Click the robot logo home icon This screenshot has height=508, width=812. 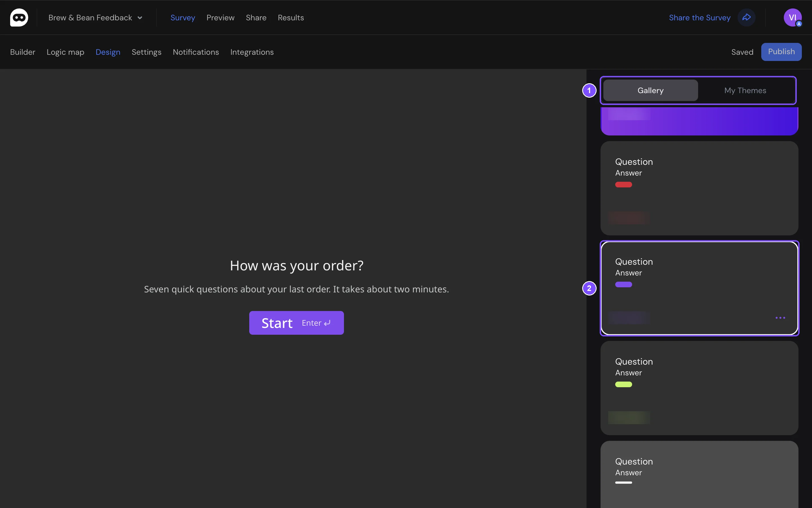pos(19,17)
